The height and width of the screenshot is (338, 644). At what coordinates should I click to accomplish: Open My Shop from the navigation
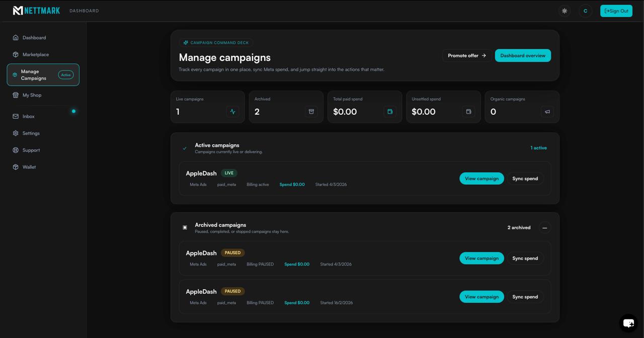[x=32, y=95]
